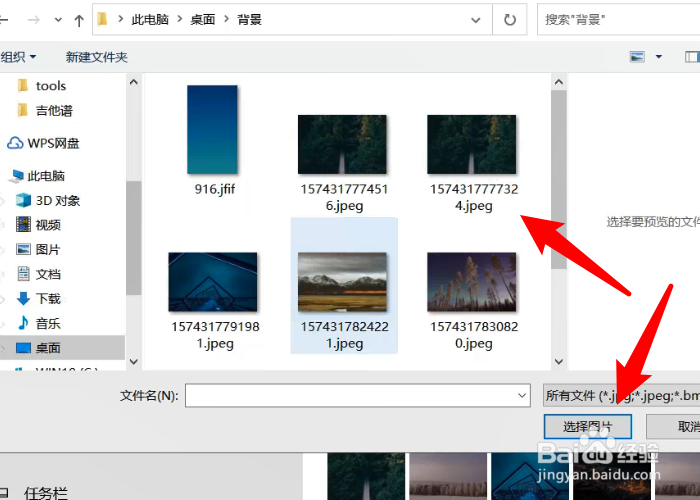Click the 音乐 note icon

click(x=23, y=323)
